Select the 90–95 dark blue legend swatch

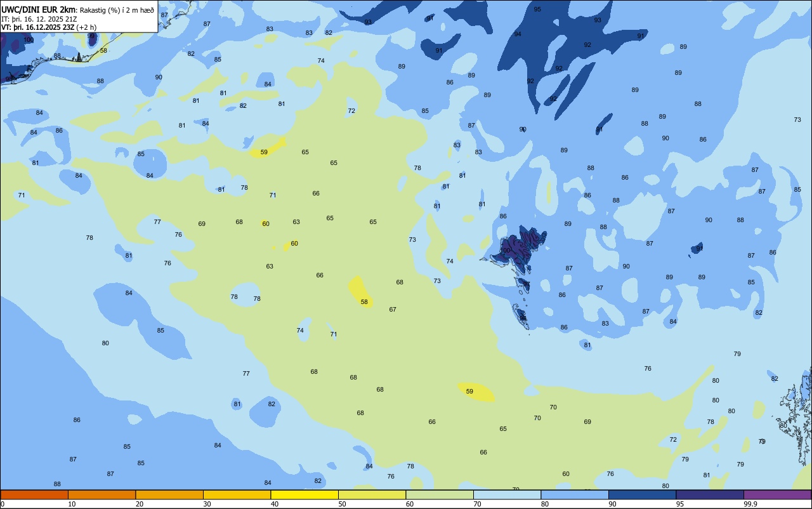pos(642,494)
